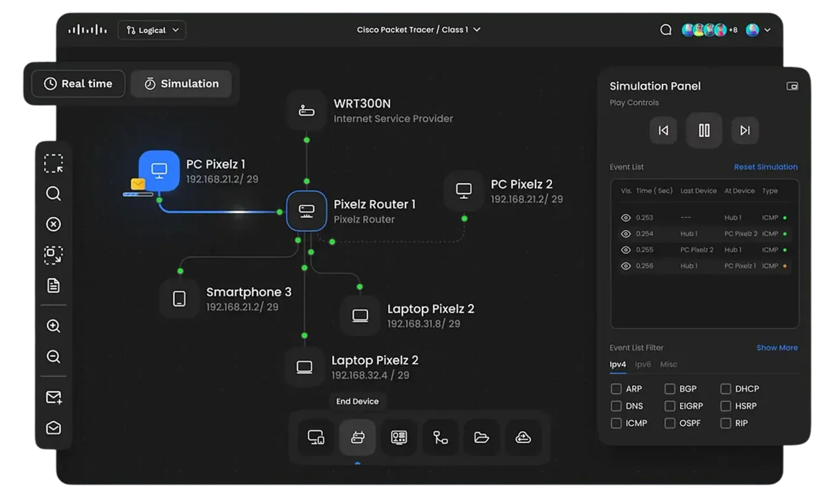Select the Add Simple PDU envelope tool
The height and width of the screenshot is (504, 832).
click(53, 397)
